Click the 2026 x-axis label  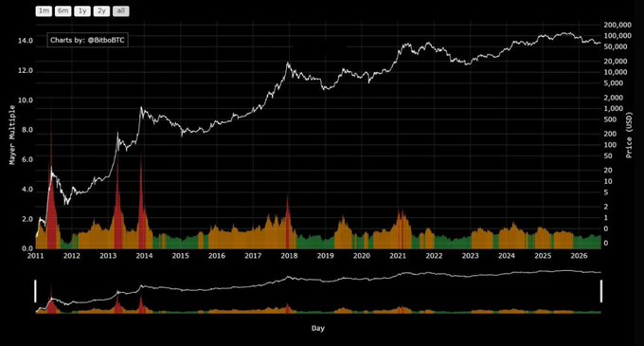point(579,256)
